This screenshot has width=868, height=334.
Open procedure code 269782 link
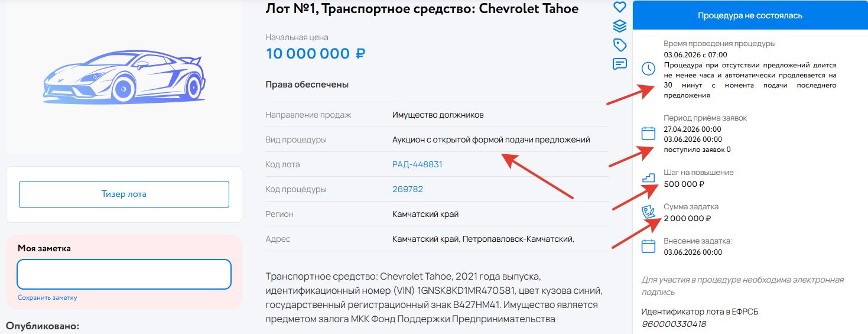pyautogui.click(x=408, y=189)
